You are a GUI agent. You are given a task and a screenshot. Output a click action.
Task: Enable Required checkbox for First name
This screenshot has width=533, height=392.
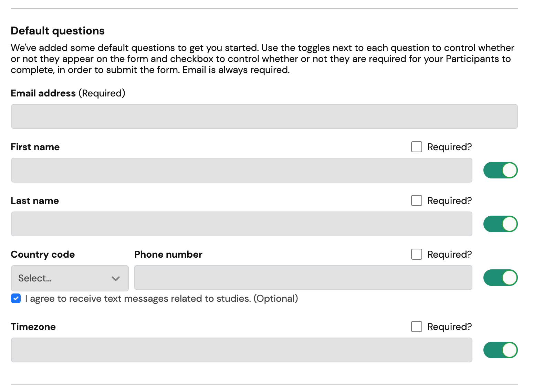point(416,147)
